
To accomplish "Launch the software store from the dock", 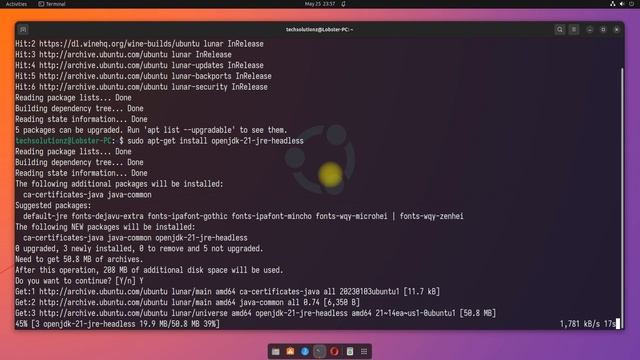I will click(290, 351).
